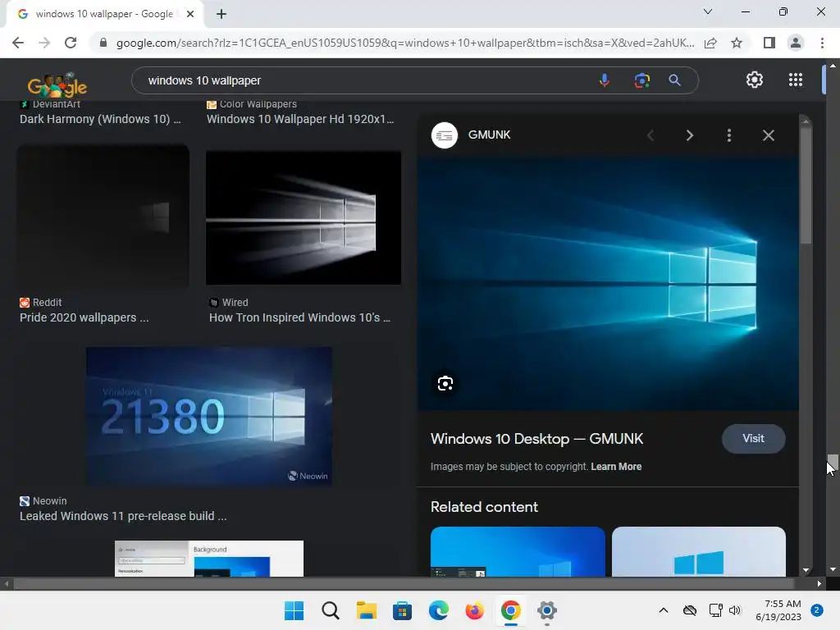840x630 pixels.
Task: Open Windows Start menu
Action: [x=294, y=610]
